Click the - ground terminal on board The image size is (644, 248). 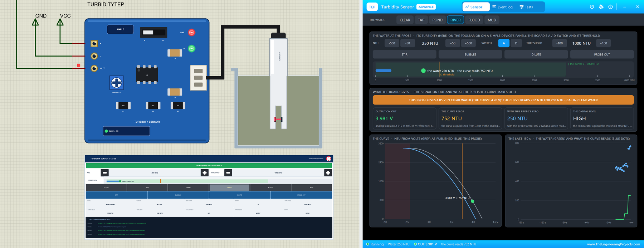pyautogui.click(x=94, y=56)
